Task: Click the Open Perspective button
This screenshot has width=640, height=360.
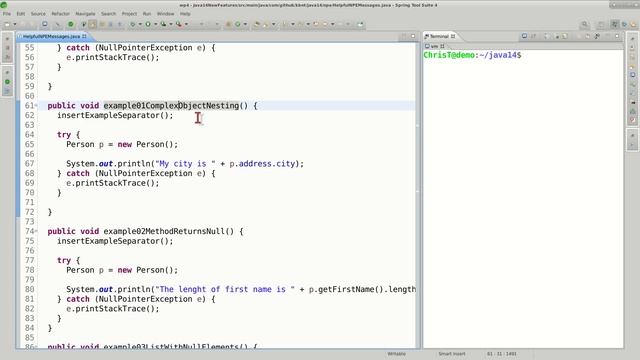Action: pos(601,24)
